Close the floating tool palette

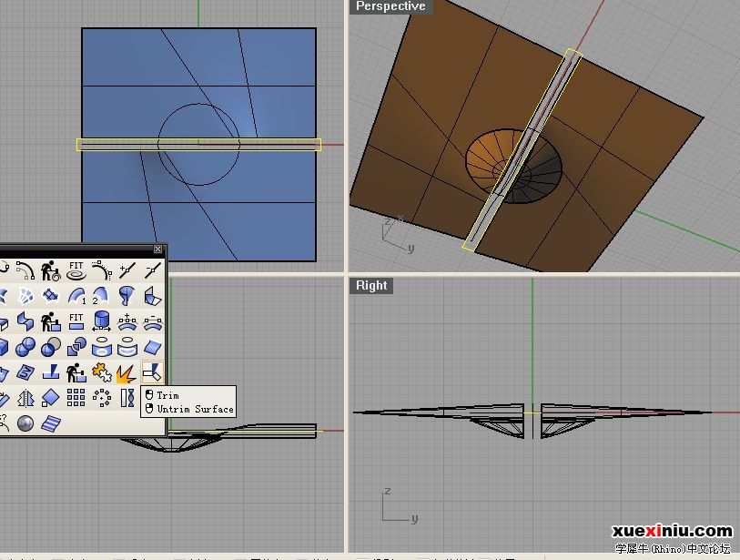pos(158,249)
